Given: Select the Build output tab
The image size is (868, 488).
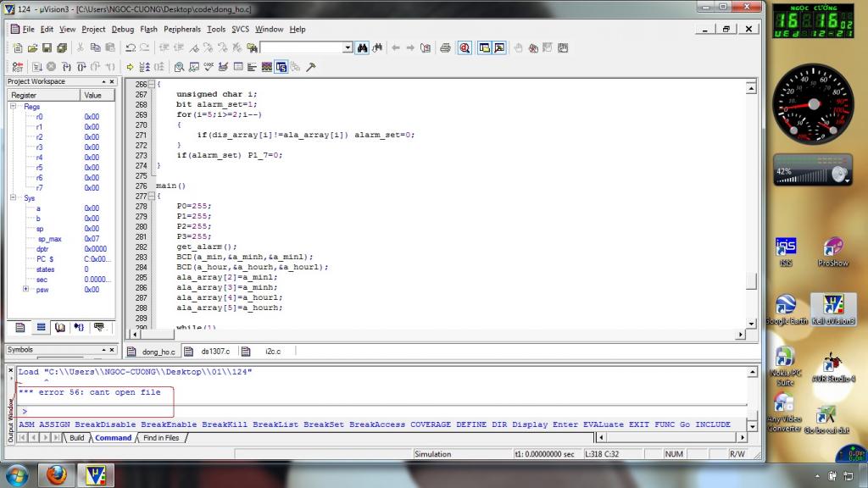Looking at the screenshot, I should tap(76, 438).
